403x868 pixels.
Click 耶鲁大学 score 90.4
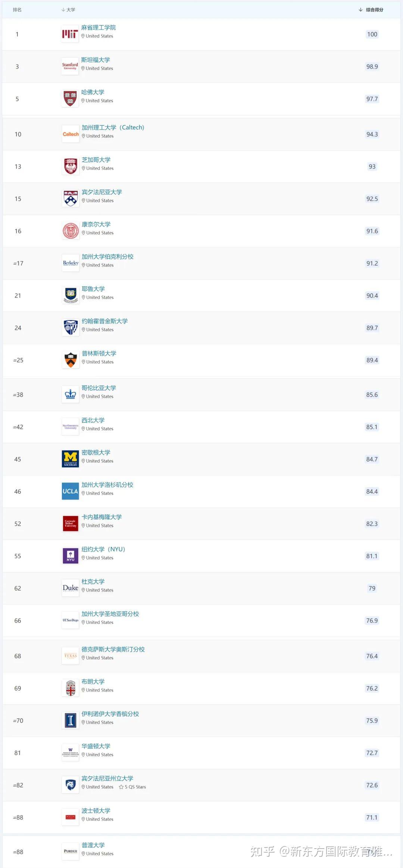coord(372,296)
